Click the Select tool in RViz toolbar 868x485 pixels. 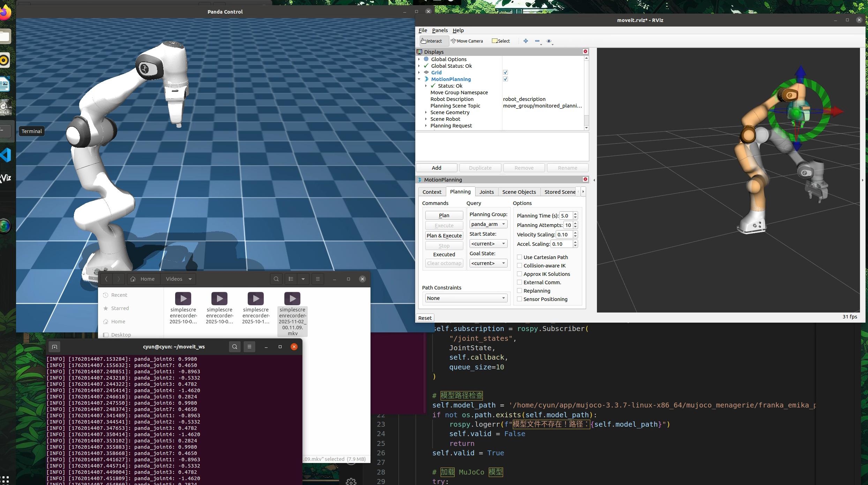click(x=501, y=41)
